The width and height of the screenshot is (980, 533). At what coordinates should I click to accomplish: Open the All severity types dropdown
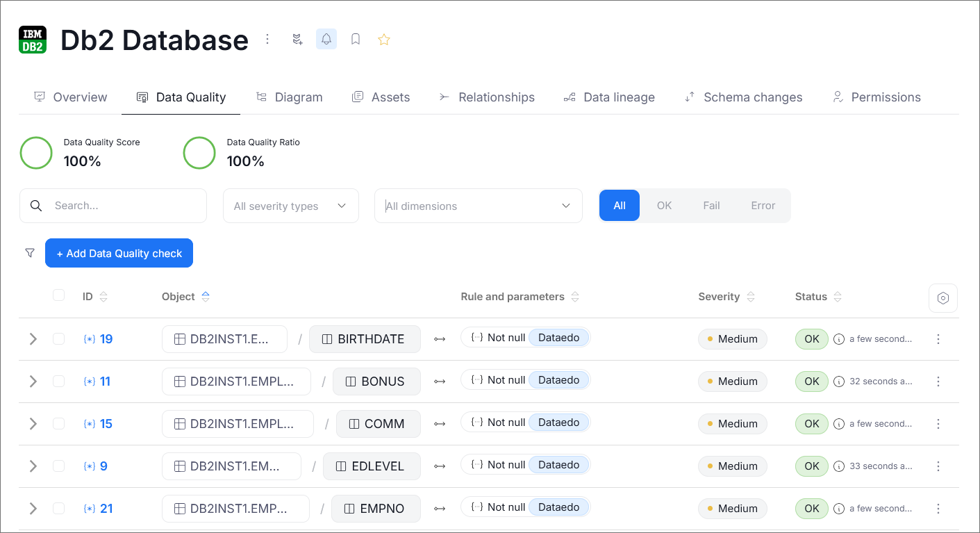290,206
